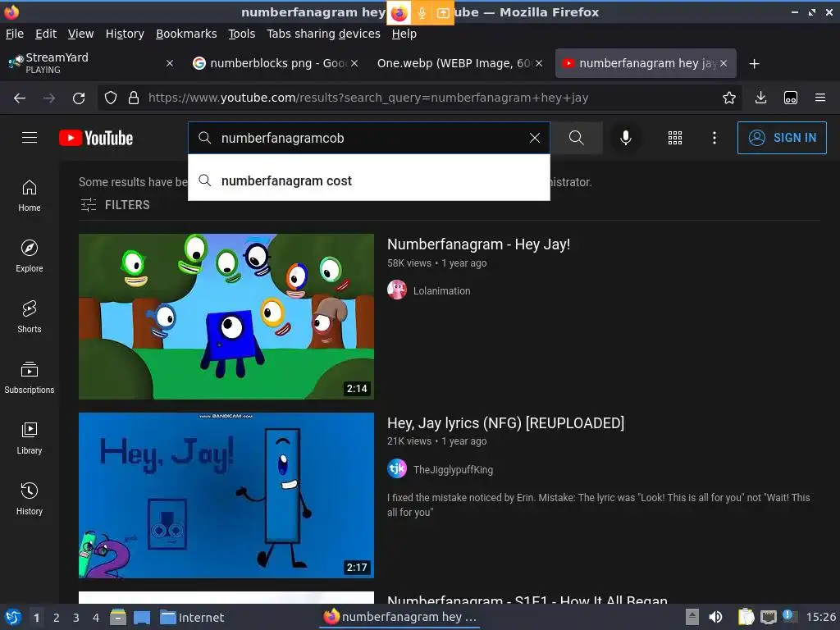Screen dimensions: 840x630
Task: Open History in sidebar
Action: tap(30, 499)
